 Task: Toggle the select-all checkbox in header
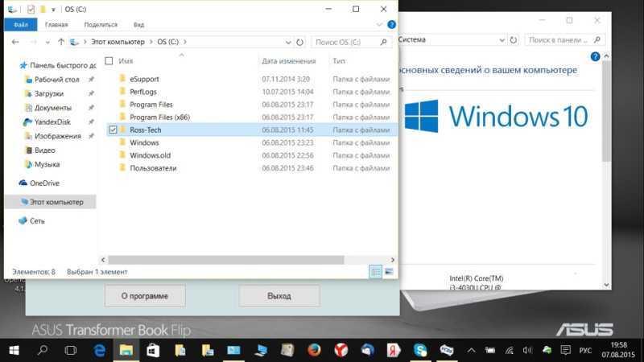[x=109, y=61]
